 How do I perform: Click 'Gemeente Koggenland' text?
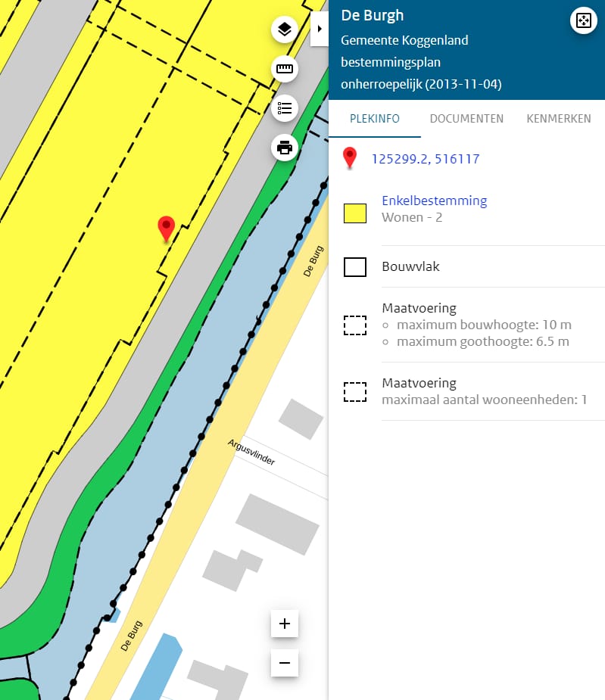404,40
